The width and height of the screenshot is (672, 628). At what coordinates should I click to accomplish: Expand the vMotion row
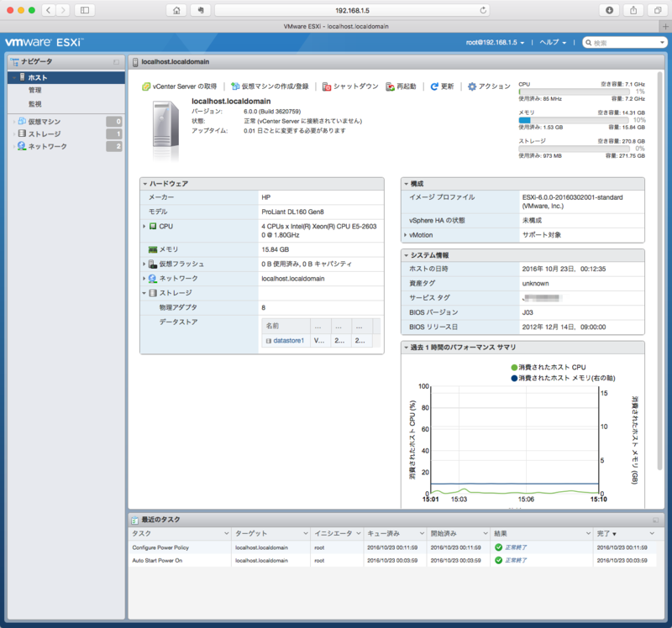(405, 235)
